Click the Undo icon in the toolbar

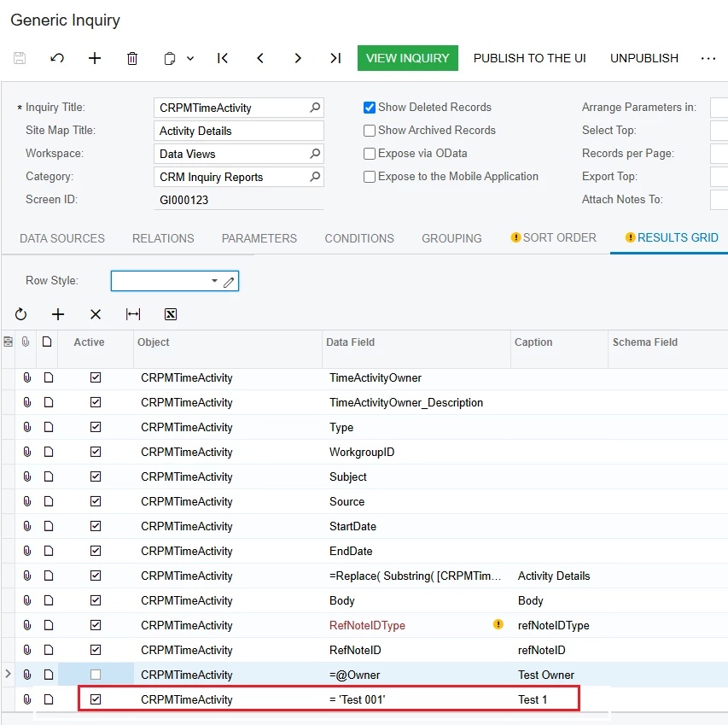coord(58,58)
